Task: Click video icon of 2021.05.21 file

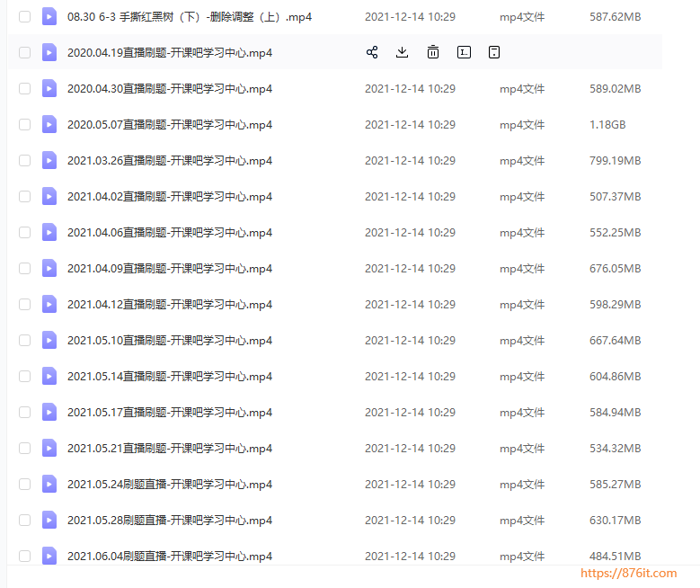Action: pos(49,448)
